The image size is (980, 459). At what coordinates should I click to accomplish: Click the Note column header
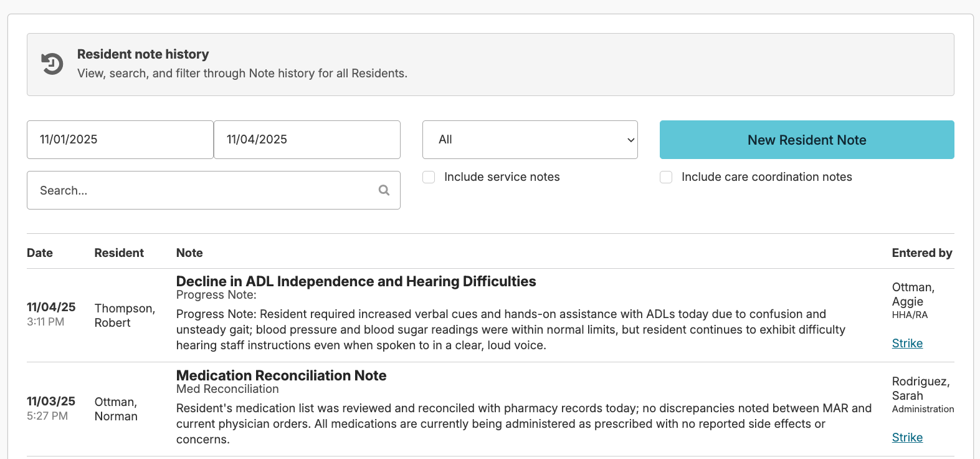click(x=189, y=253)
